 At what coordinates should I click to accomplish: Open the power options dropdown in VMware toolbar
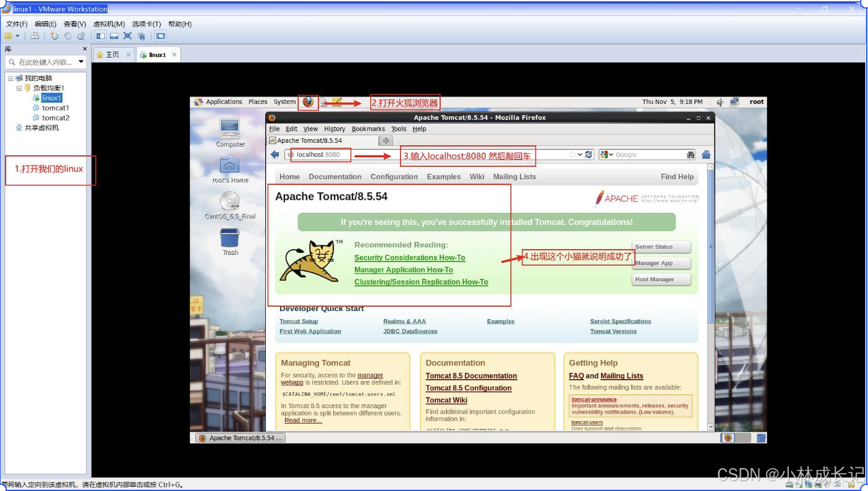coord(19,36)
